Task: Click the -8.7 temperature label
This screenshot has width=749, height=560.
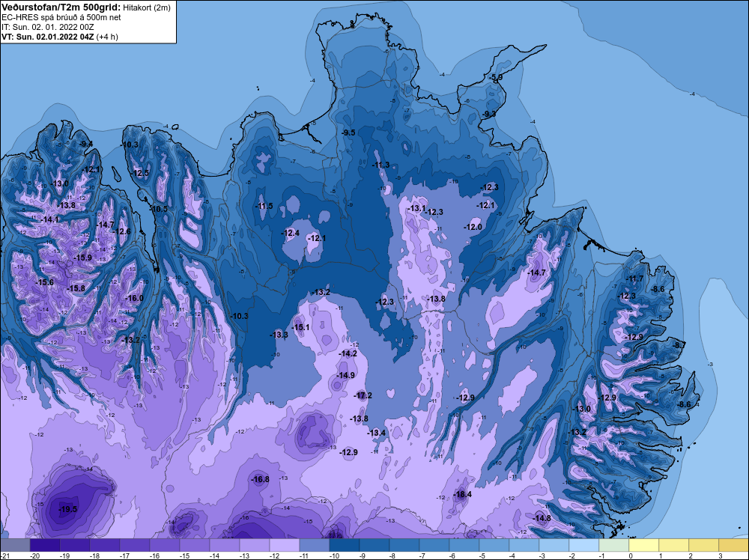Action: tap(679, 345)
